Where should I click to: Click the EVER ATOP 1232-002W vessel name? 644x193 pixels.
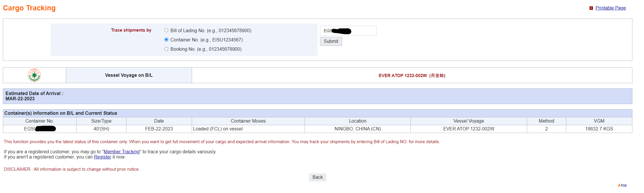[x=403, y=76]
